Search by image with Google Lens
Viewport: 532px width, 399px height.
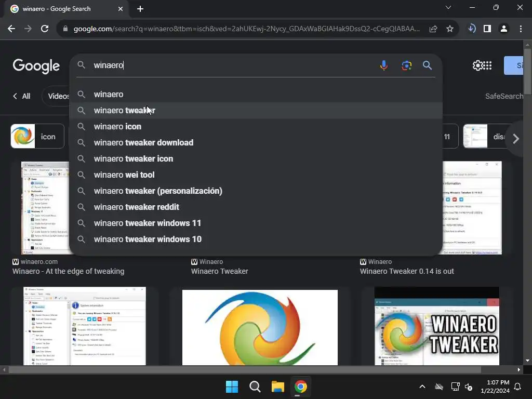(406, 65)
